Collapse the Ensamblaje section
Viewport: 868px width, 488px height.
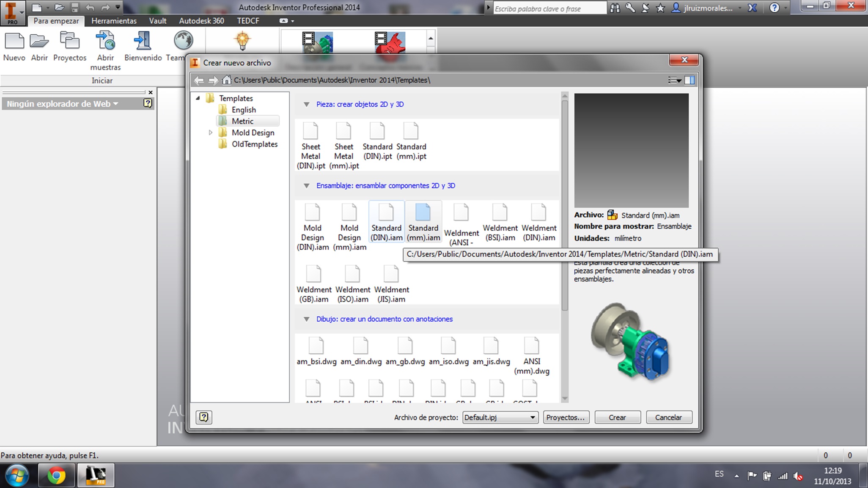[307, 186]
